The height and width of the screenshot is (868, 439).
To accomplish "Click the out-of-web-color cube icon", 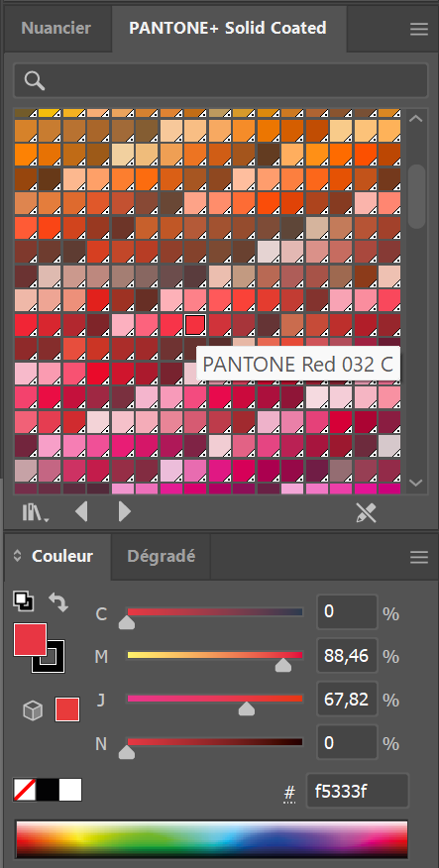I will click(33, 710).
